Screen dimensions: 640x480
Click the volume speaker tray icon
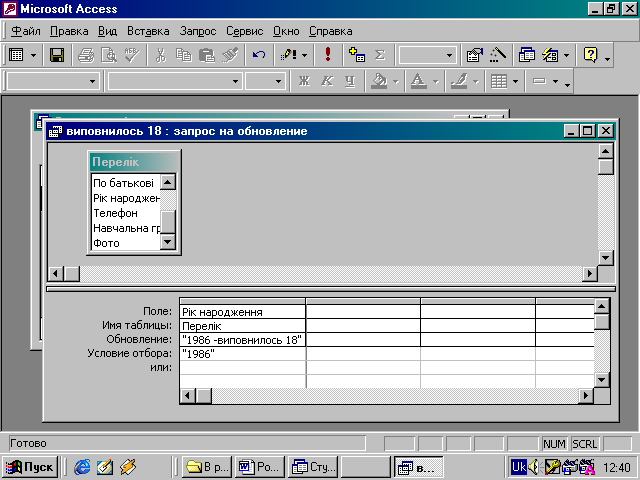click(534, 467)
